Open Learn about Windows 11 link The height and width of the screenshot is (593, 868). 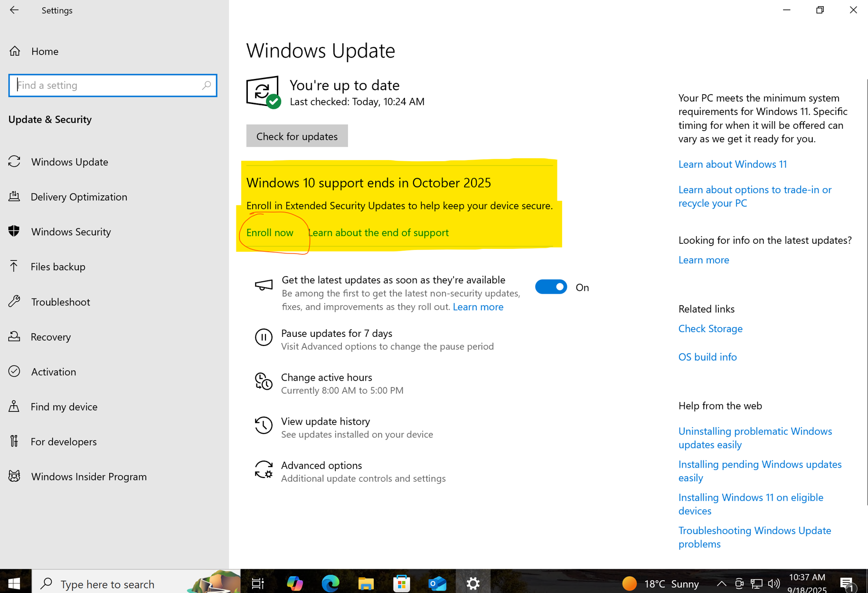pyautogui.click(x=732, y=164)
